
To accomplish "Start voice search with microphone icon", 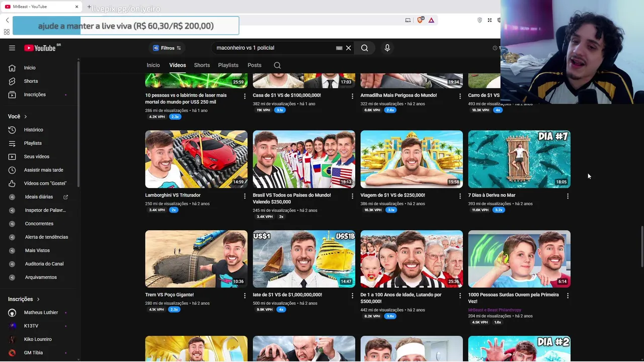I will point(387,48).
